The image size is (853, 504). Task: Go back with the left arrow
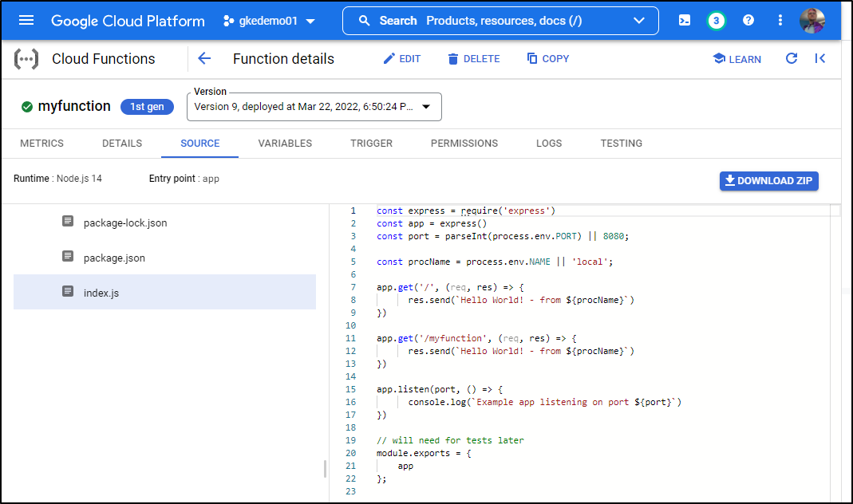(x=204, y=58)
